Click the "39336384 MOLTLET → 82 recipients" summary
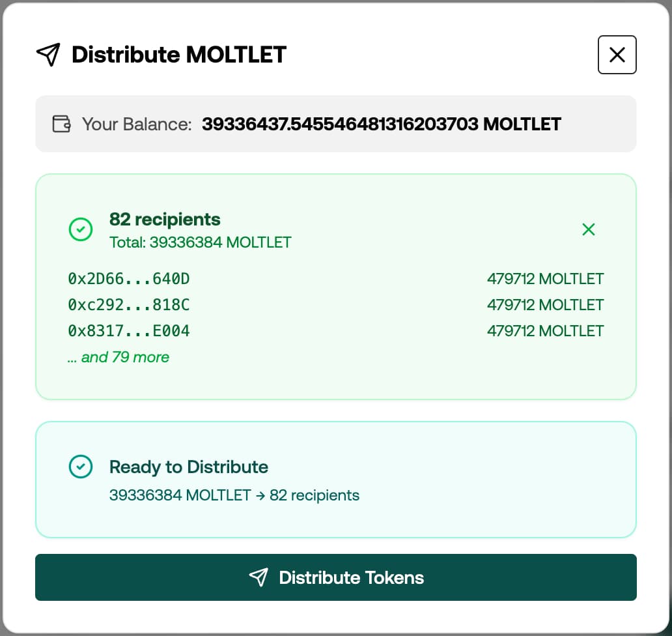 point(234,495)
